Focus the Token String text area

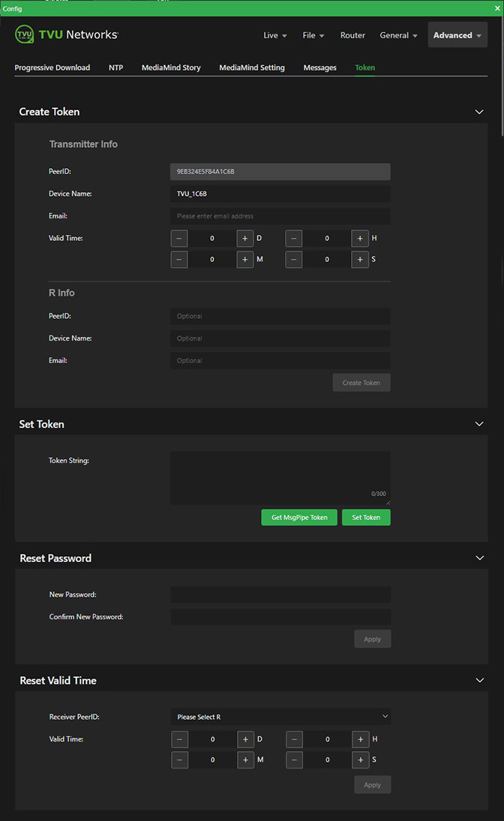(280, 477)
